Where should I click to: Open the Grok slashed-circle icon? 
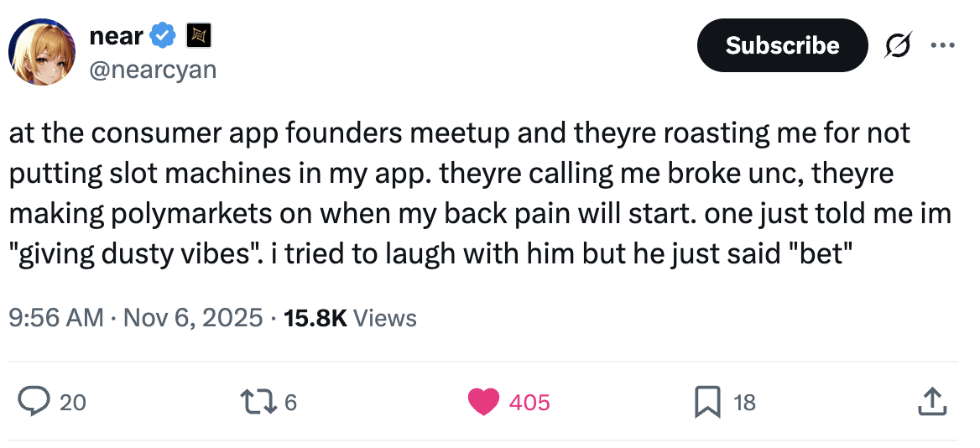(897, 45)
